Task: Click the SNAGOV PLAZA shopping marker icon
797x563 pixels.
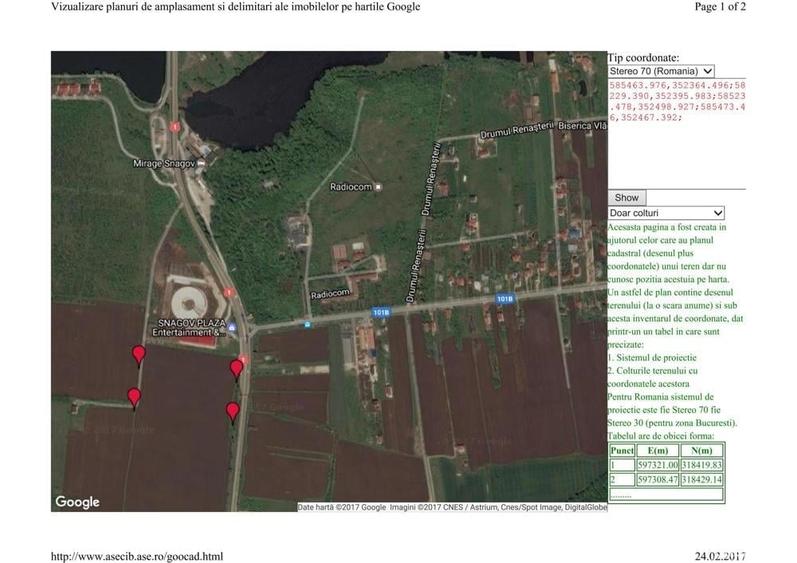Action: [x=232, y=327]
